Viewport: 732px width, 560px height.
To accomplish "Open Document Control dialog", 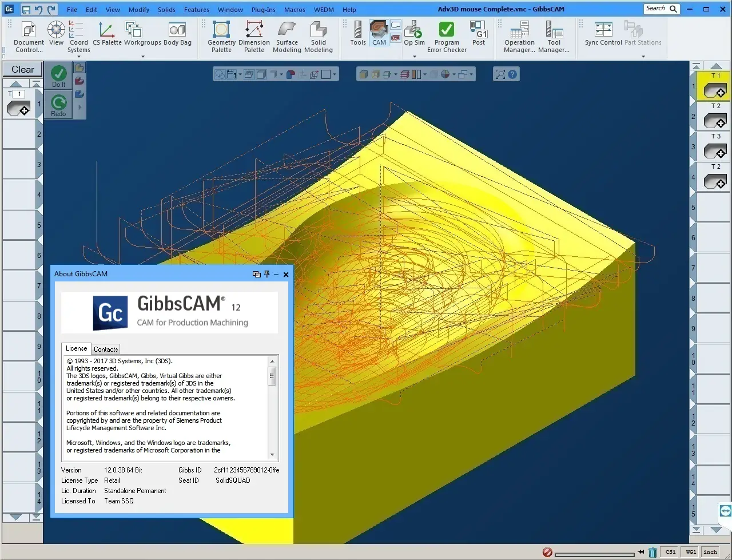I will (29, 37).
